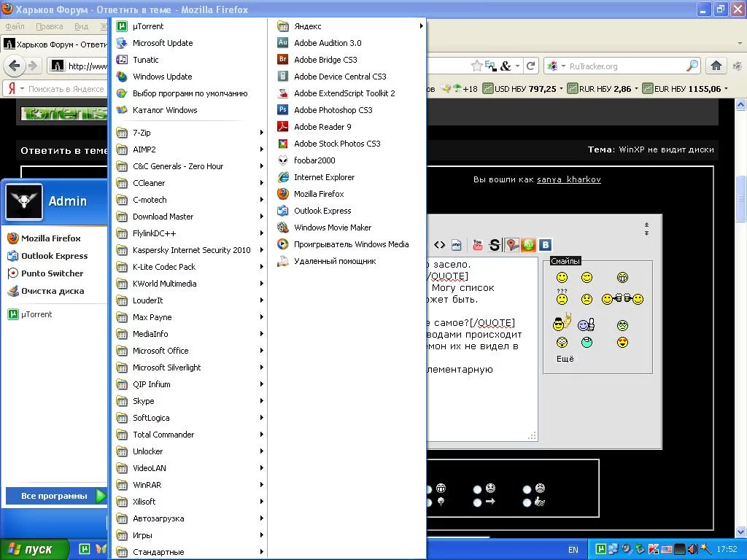Click Все программы button
Screen dimensions: 747x560
(x=55, y=496)
